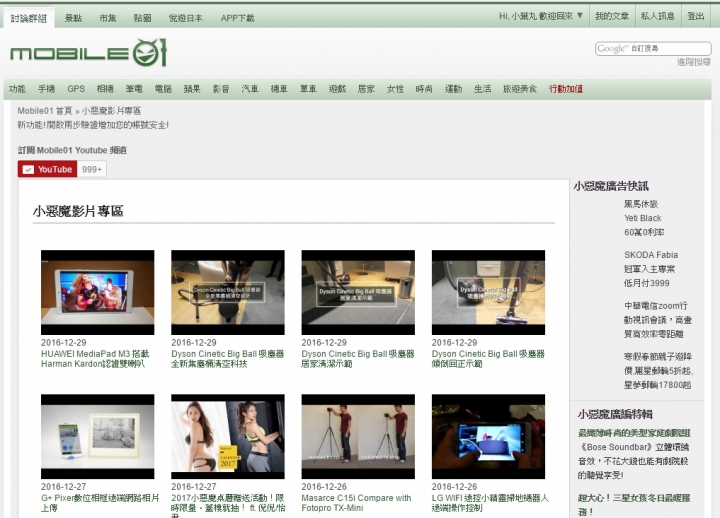Open the GPS category menu
The height and width of the screenshot is (518, 720).
pyautogui.click(x=76, y=89)
